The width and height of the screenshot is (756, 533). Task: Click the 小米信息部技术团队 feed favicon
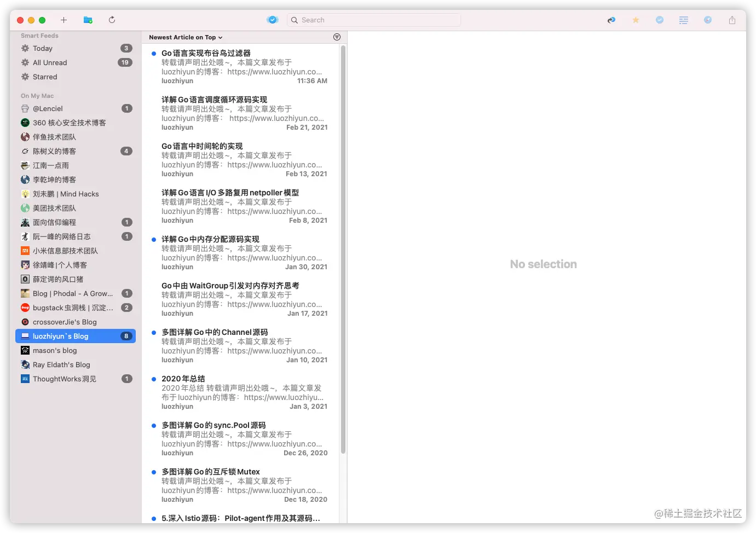(25, 251)
